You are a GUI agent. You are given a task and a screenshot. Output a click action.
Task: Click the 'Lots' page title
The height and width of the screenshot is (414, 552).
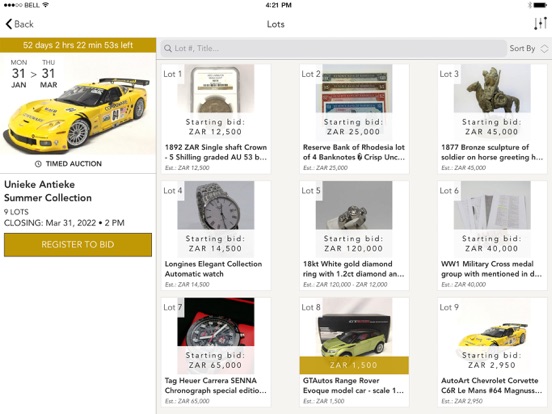click(276, 24)
